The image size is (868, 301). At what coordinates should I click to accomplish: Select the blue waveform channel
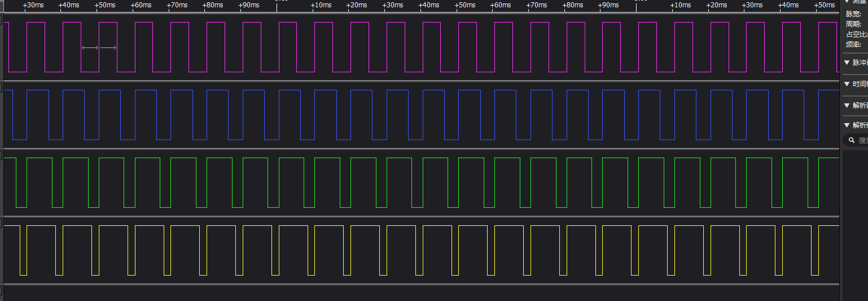[x=420, y=115]
